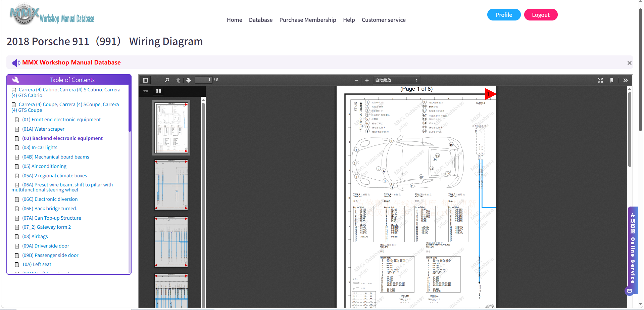
Task: Click document icon beside In-car lights
Action: coord(17,148)
